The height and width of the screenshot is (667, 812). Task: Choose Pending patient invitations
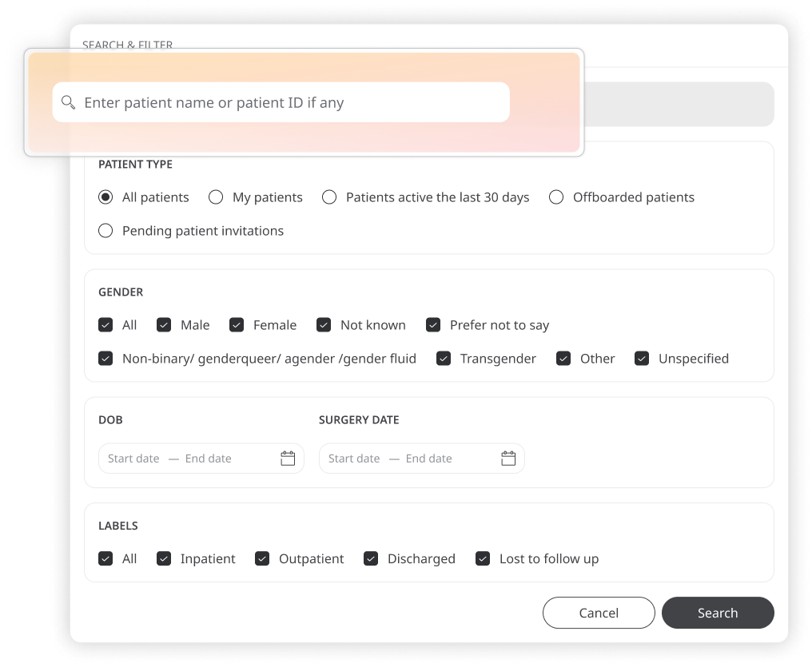pyautogui.click(x=105, y=231)
